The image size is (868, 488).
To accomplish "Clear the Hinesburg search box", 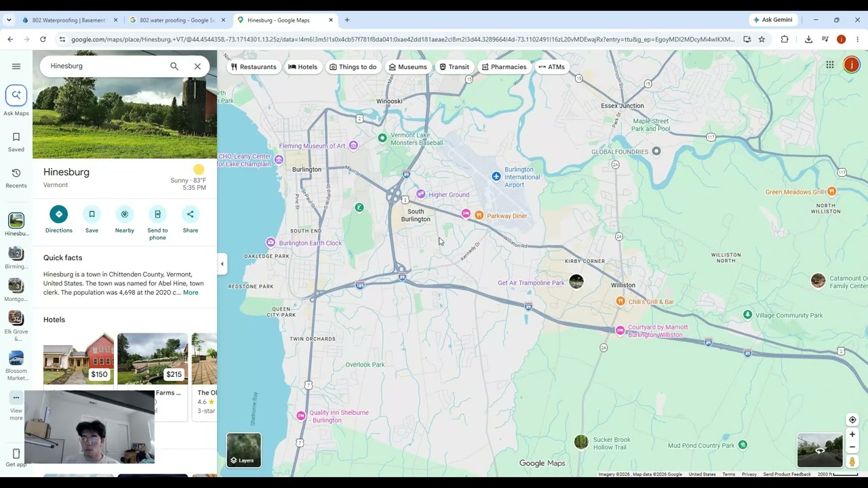I will point(197,66).
